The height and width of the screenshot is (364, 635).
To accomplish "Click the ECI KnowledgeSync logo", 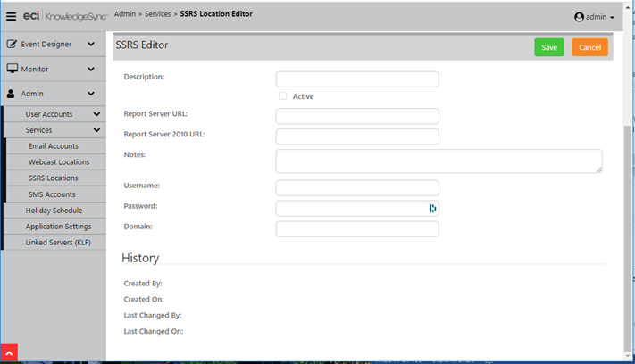I will tap(65, 16).
